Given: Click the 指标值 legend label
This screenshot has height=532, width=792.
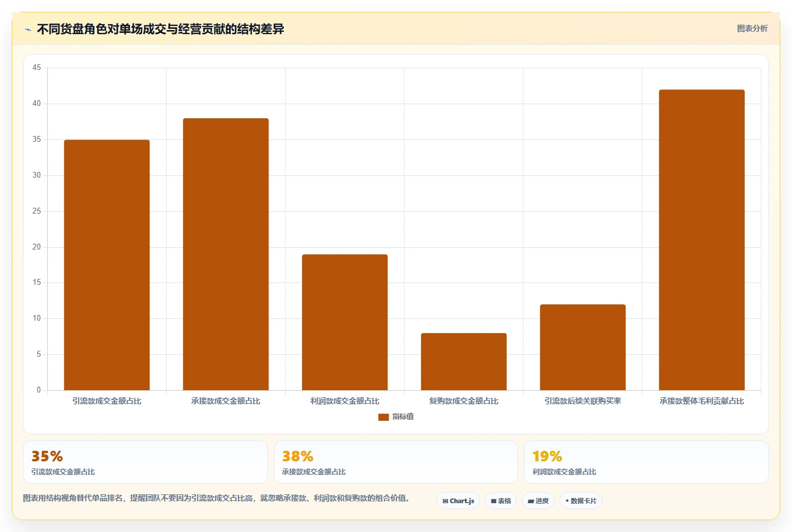Looking at the screenshot, I should point(403,417).
